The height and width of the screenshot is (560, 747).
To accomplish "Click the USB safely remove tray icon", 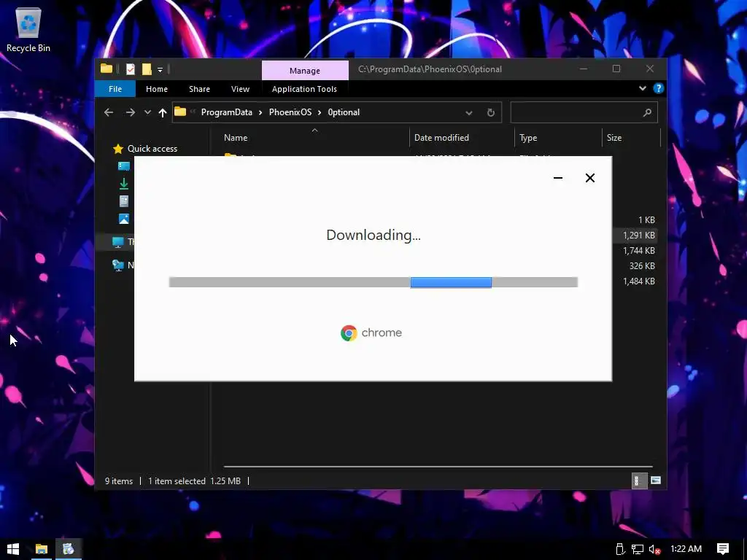I will (x=619, y=549).
